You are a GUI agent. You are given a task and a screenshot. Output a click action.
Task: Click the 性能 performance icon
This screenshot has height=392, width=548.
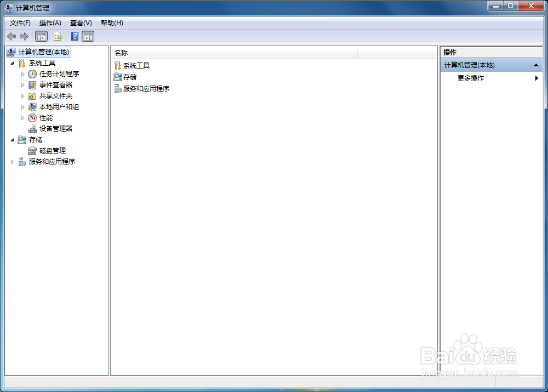click(32, 118)
